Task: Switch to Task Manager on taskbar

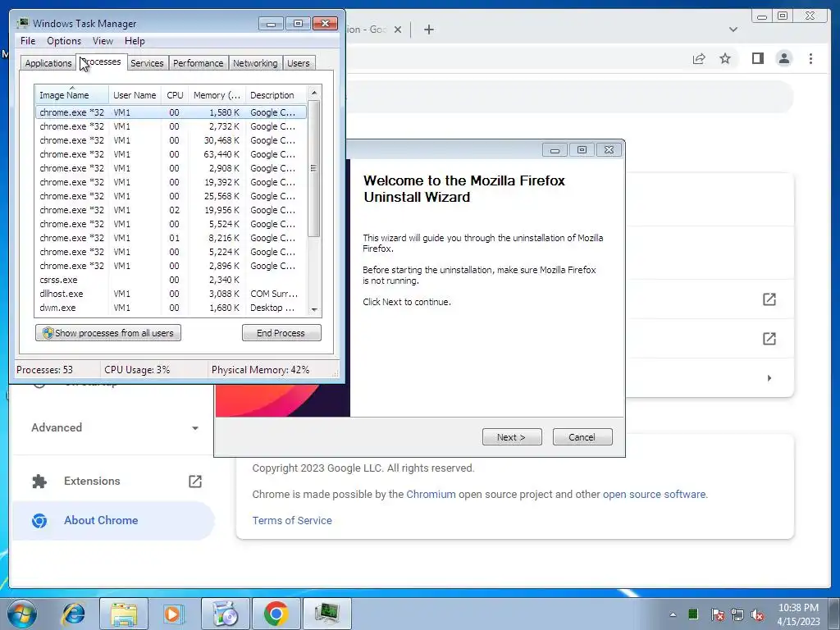Action: 327,614
